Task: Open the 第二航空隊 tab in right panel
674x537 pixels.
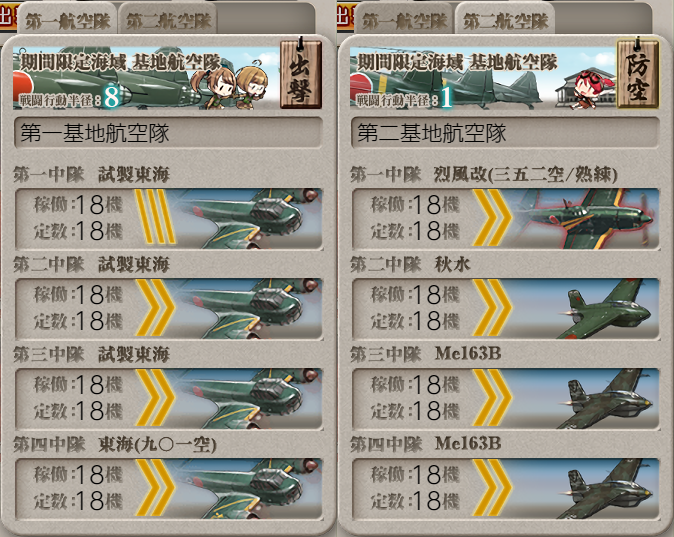Action: (x=506, y=20)
